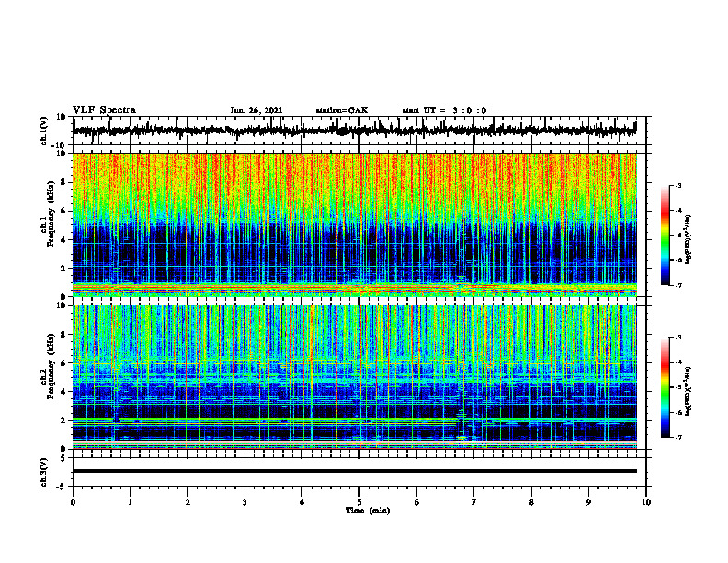This screenshot has width=728, height=563.
Task: Click the "0" tick on the time axis
Action: (x=73, y=502)
